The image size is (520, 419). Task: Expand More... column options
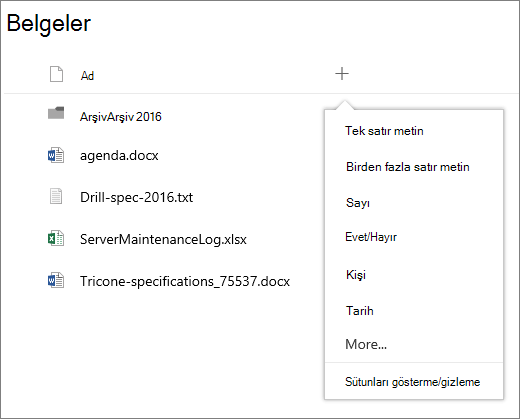pyautogui.click(x=366, y=344)
